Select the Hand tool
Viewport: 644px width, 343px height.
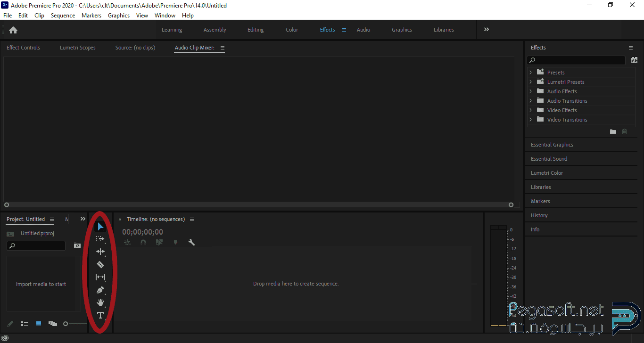tap(100, 302)
